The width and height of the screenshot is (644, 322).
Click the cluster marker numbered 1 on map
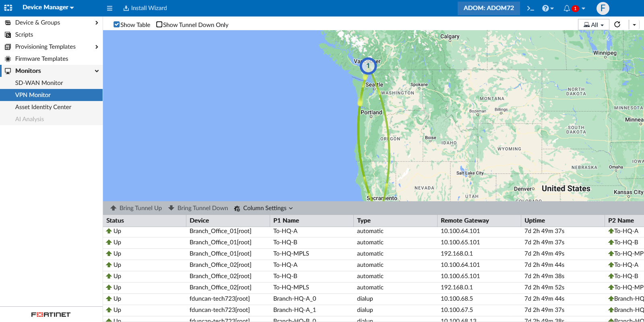368,66
